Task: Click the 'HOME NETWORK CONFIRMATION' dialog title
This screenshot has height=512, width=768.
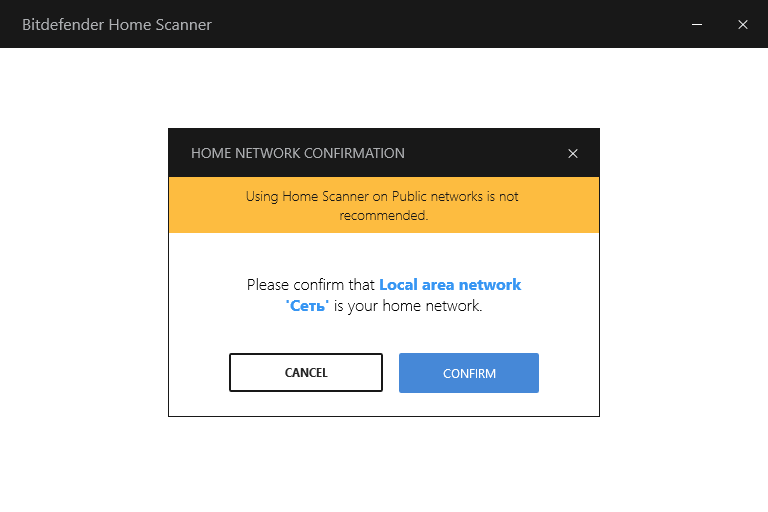Action: pos(298,154)
